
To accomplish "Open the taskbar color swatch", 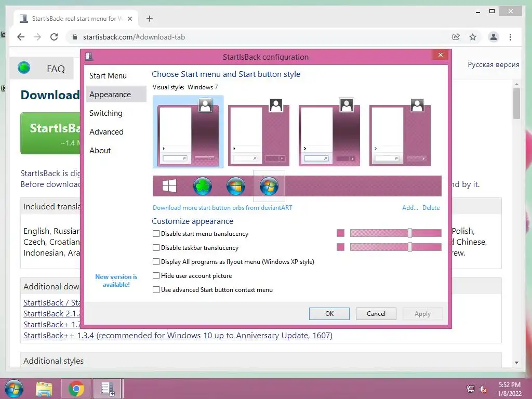I will pos(340,247).
